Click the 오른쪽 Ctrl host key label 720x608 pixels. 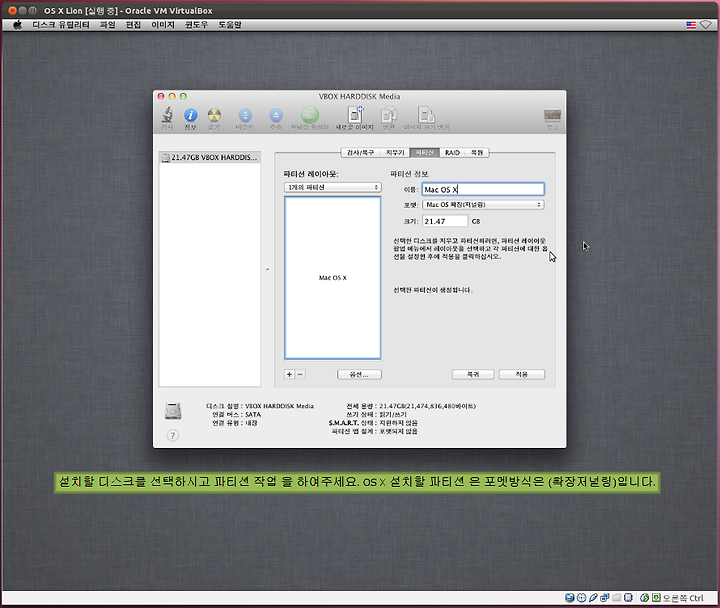point(683,598)
